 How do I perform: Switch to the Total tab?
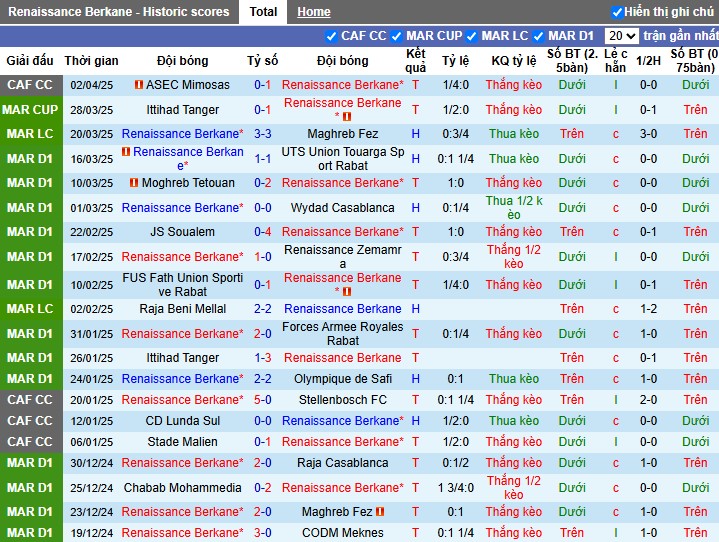pyautogui.click(x=263, y=11)
